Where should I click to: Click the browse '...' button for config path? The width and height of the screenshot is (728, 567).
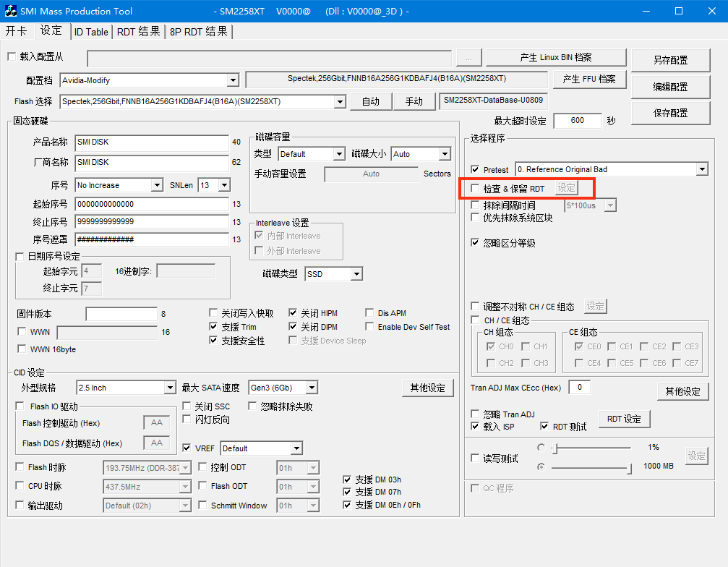point(468,58)
